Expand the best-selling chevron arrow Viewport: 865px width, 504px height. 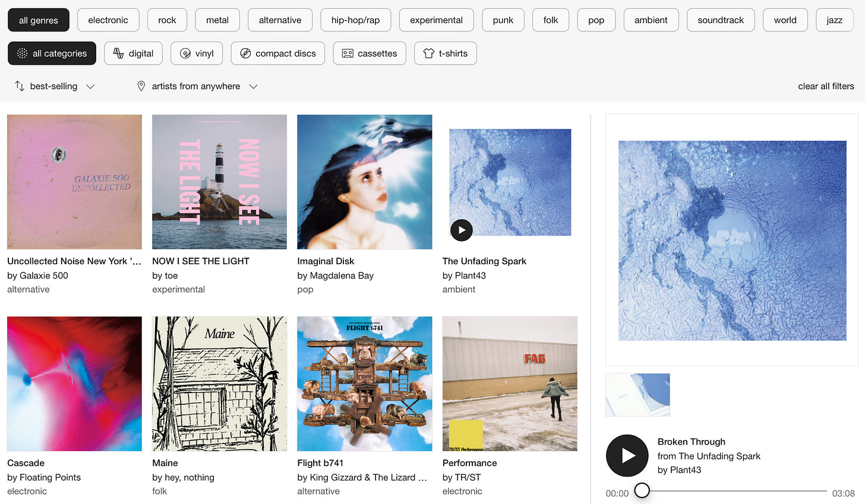coord(90,87)
